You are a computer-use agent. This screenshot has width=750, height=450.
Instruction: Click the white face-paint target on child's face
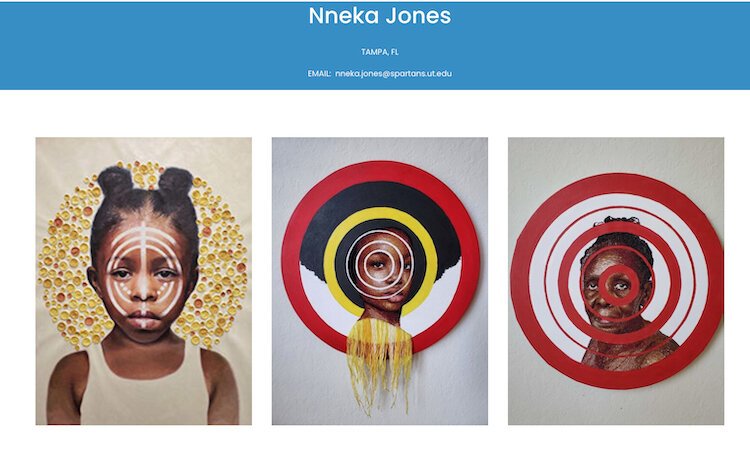pyautogui.click(x=144, y=270)
